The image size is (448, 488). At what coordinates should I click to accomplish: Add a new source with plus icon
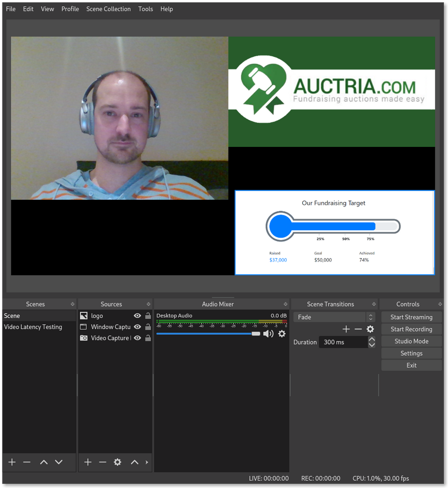pos(88,462)
